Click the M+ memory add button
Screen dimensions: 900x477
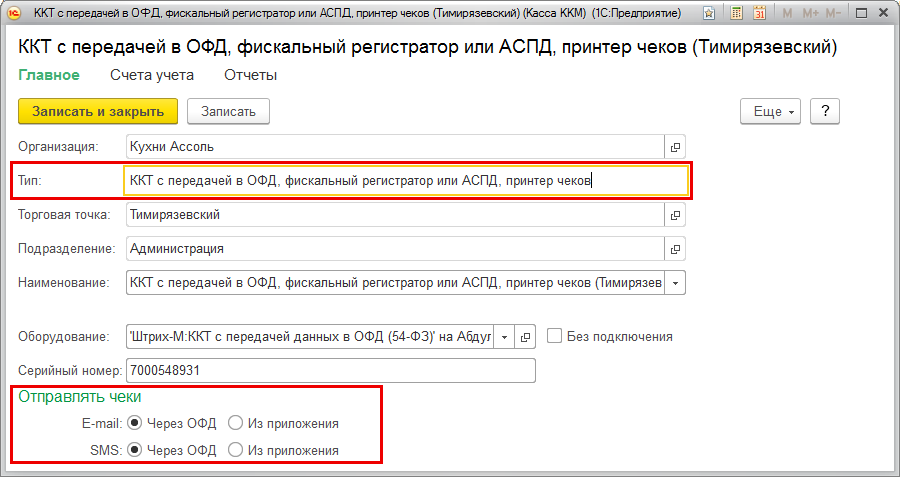tap(810, 13)
